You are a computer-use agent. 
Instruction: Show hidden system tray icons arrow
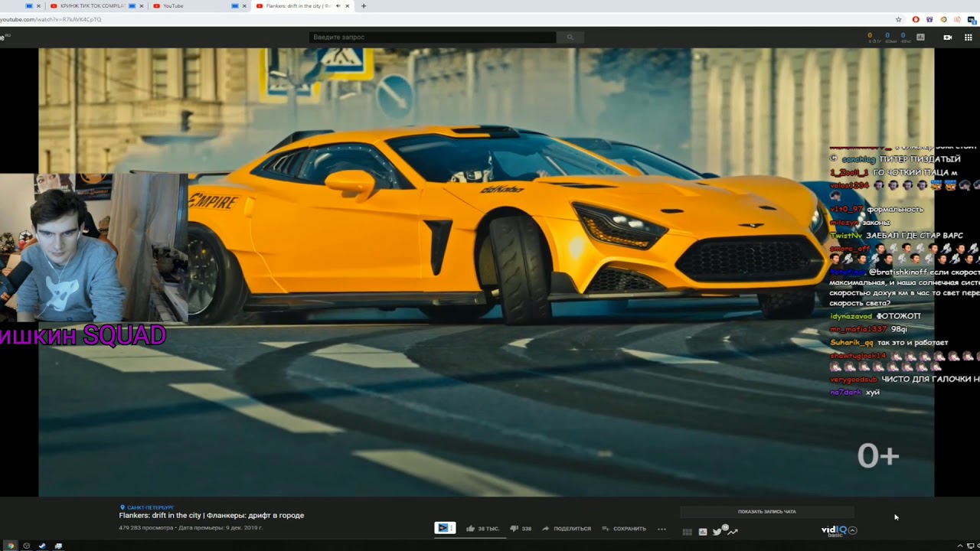click(x=960, y=546)
